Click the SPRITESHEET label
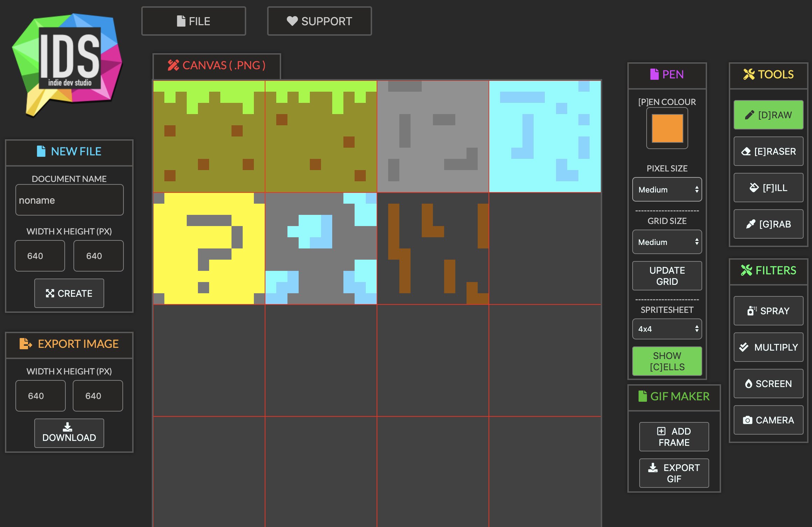 (667, 310)
